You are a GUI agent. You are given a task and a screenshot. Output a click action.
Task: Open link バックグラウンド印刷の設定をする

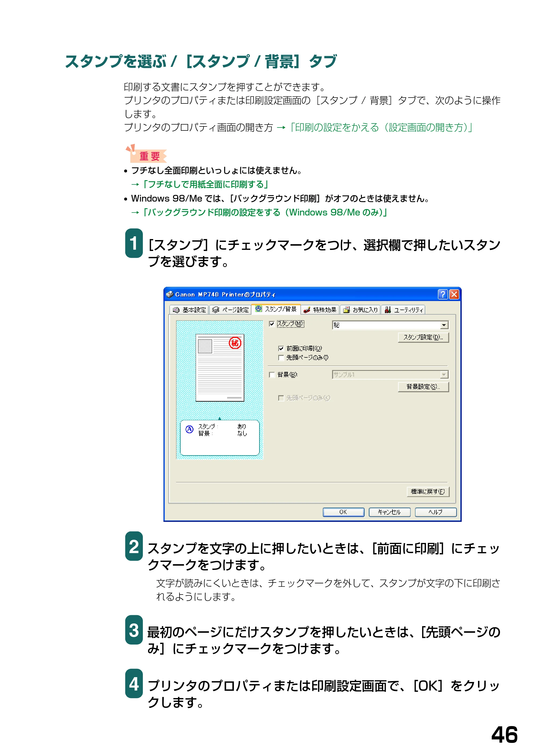pyautogui.click(x=265, y=212)
